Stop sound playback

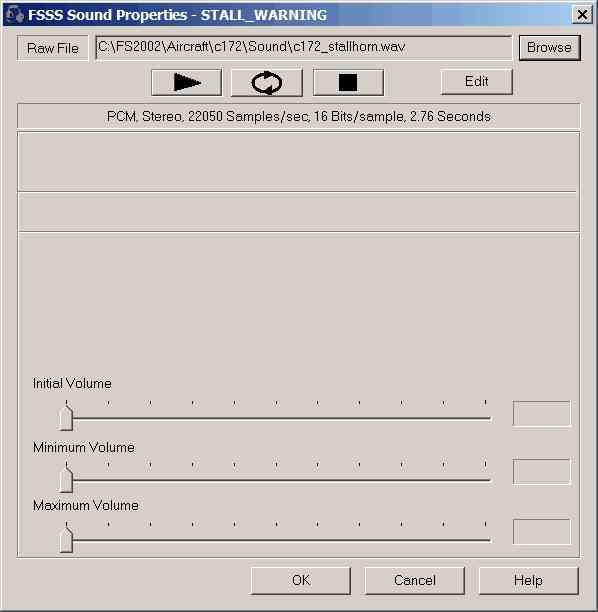pyautogui.click(x=348, y=82)
